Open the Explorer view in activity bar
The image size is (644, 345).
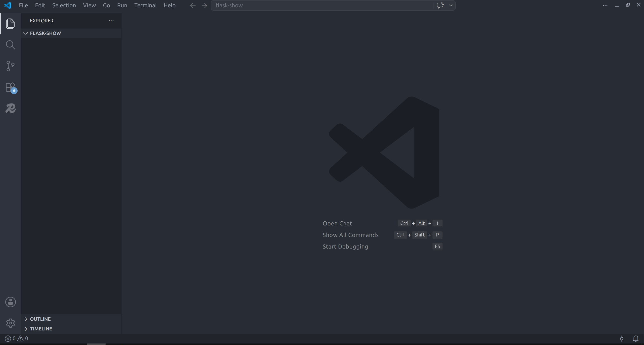pos(10,24)
